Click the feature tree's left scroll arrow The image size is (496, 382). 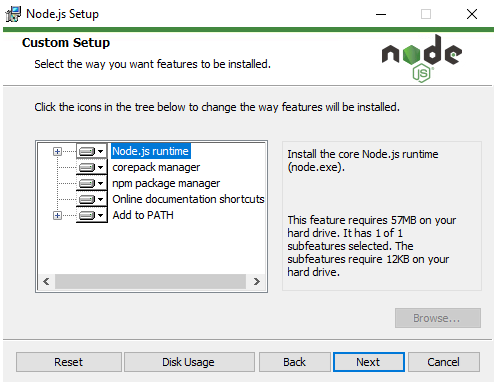[46, 282]
